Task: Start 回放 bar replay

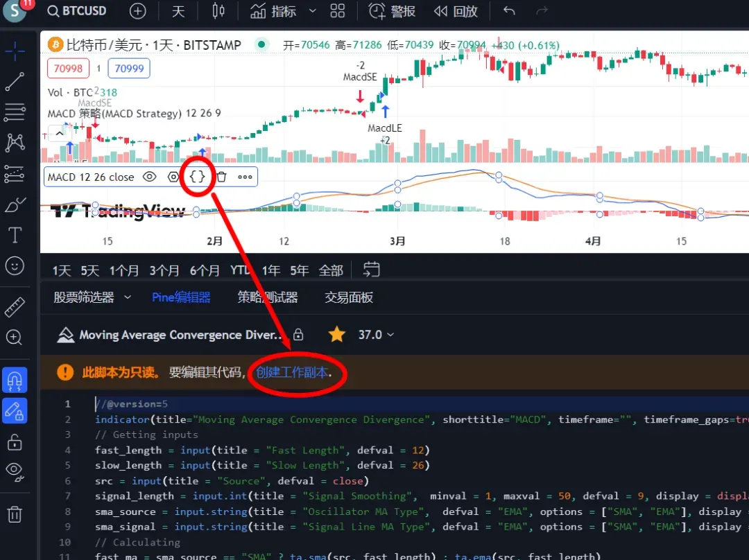Action: coord(456,10)
